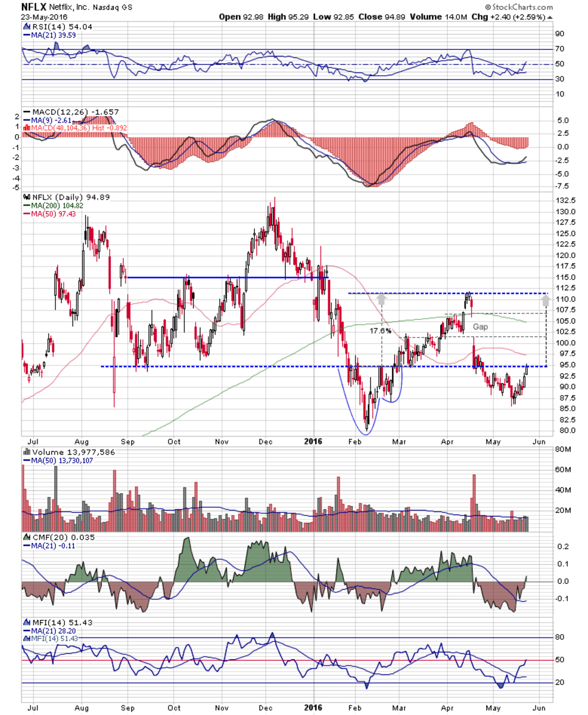Click the bar icon next to Volume 13,977,586
Screen dimensions: 588x715
[26, 452]
